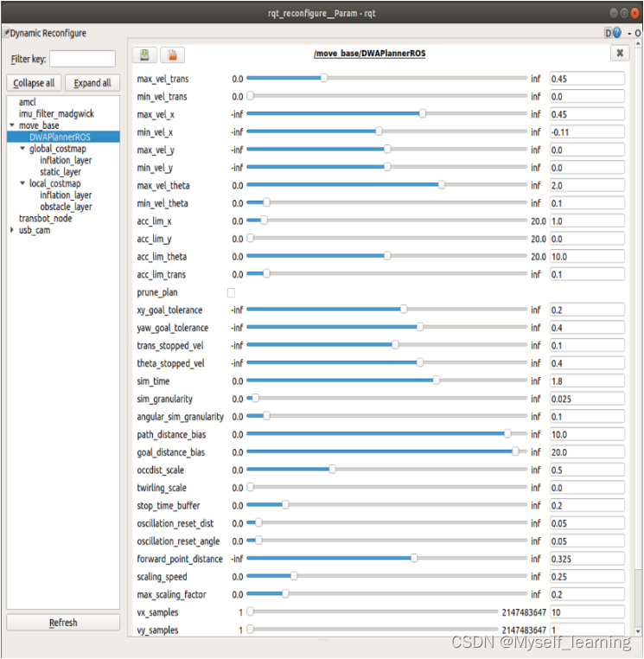Viewport: 644px width, 659px height.
Task: Click the max_scaling_factor slider handle
Action: 285,593
